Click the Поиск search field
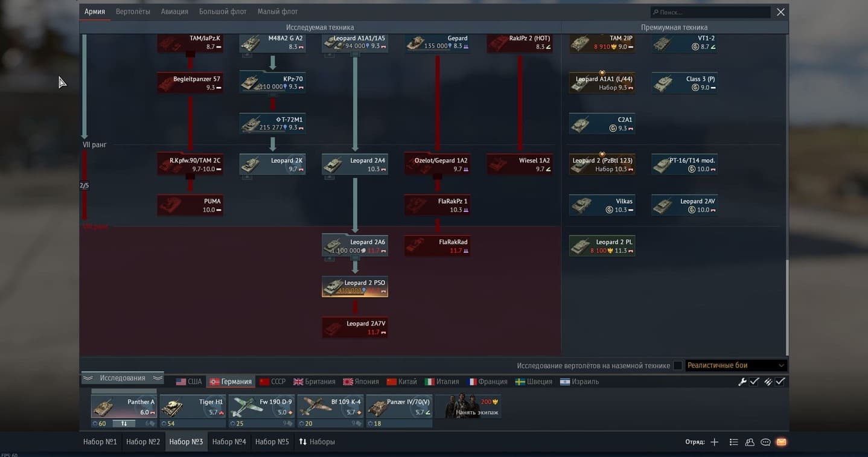The image size is (868, 457). [x=710, y=12]
